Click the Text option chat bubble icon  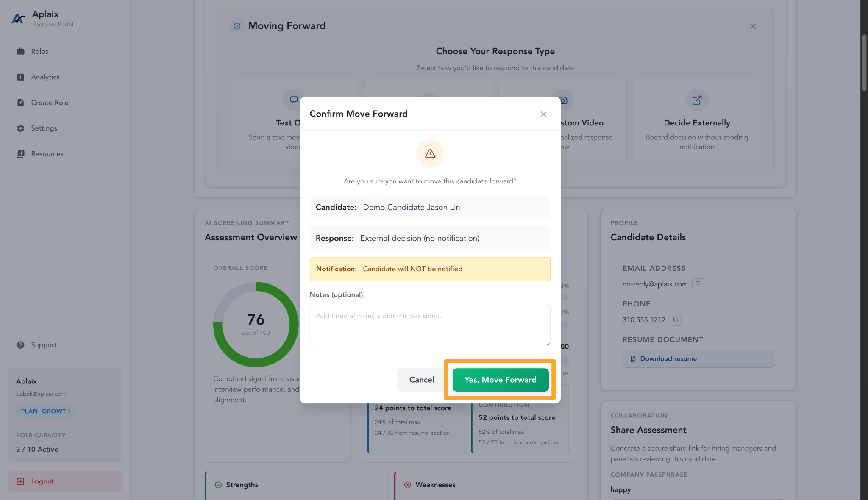click(x=294, y=100)
